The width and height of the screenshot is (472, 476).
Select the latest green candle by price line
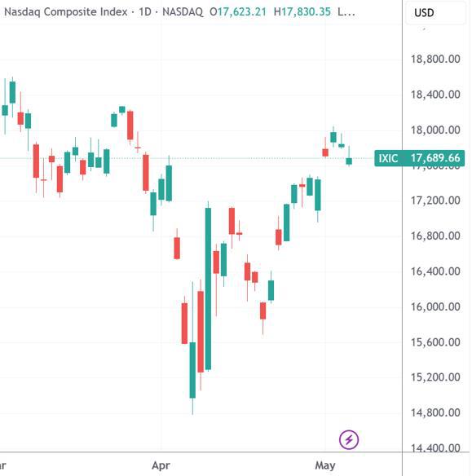tap(349, 161)
